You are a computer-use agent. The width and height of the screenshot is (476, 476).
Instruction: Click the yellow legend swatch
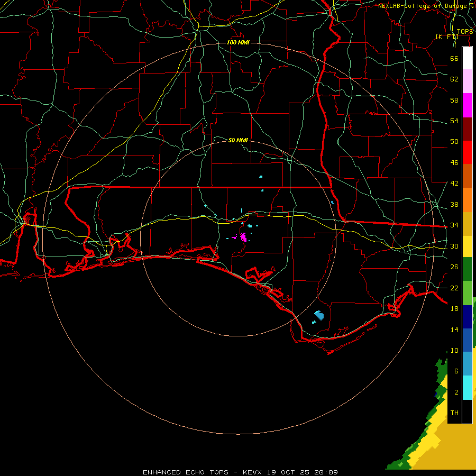click(467, 246)
